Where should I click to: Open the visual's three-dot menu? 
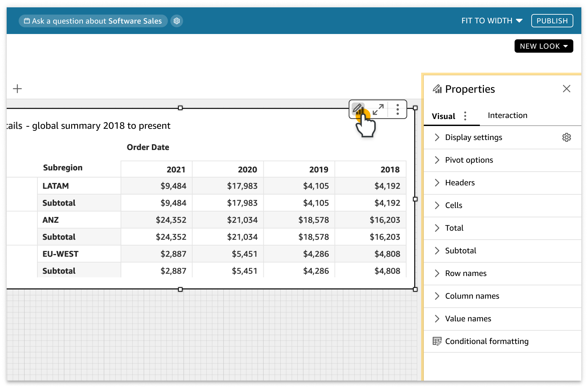(x=397, y=109)
